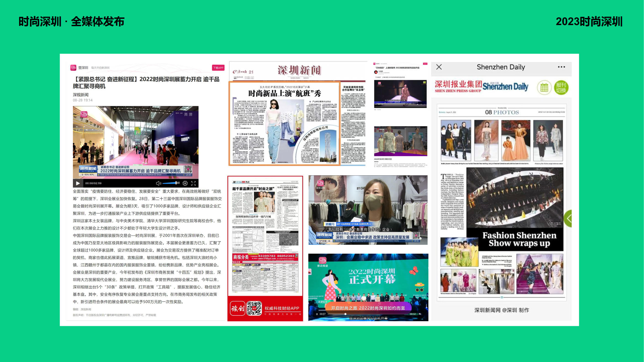
Task: Open the 深圳新闻 newspaper page thumbnail
Action: 298,114
